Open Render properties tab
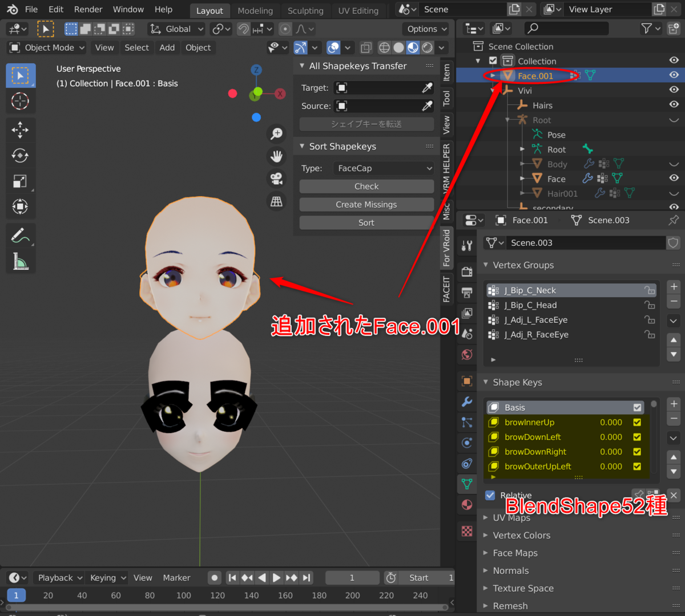This screenshot has width=685, height=616. 467,271
